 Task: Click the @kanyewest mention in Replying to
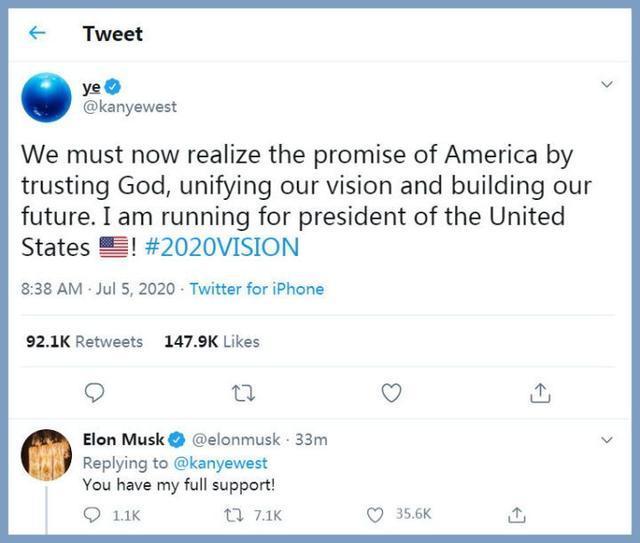219,463
